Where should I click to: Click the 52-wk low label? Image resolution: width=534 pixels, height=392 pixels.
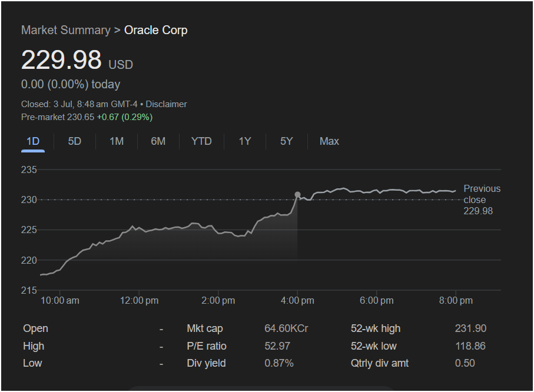click(374, 346)
